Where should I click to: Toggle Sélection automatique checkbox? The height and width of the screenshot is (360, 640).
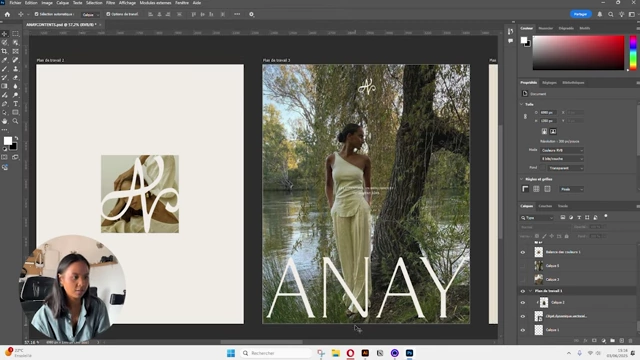coord(36,14)
